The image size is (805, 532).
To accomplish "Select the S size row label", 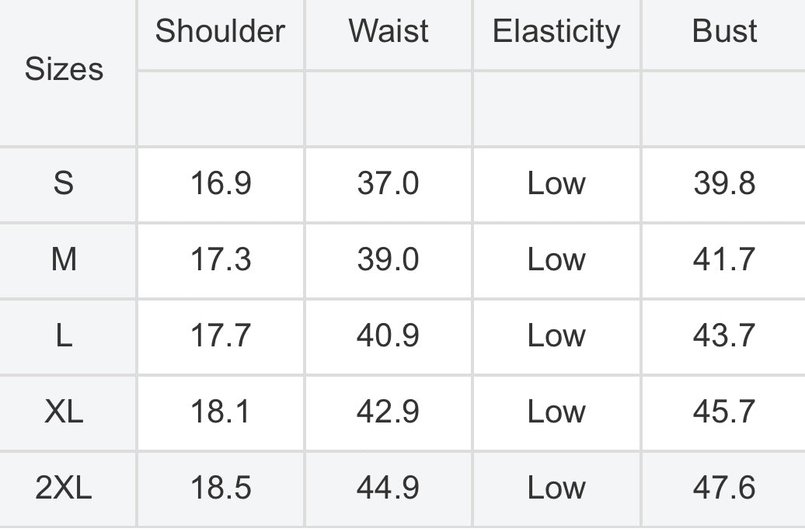I will coord(64,183).
